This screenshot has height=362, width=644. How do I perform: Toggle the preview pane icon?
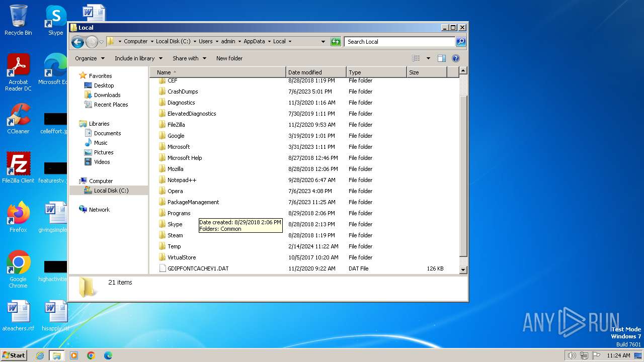442,58
